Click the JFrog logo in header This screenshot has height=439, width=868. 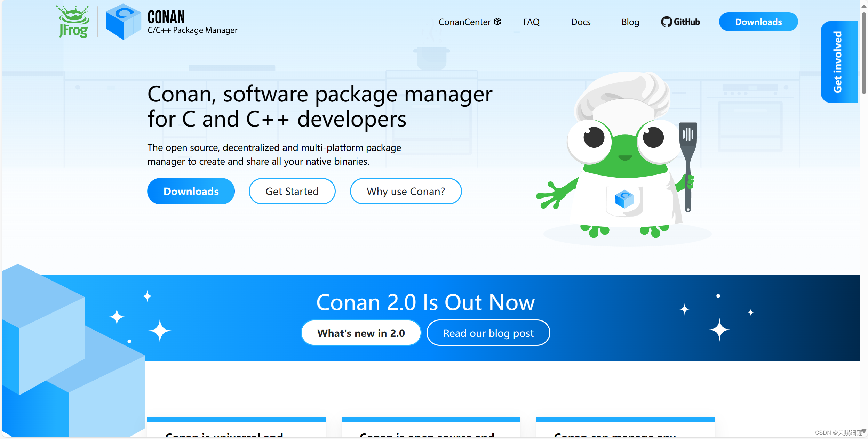[x=73, y=22]
